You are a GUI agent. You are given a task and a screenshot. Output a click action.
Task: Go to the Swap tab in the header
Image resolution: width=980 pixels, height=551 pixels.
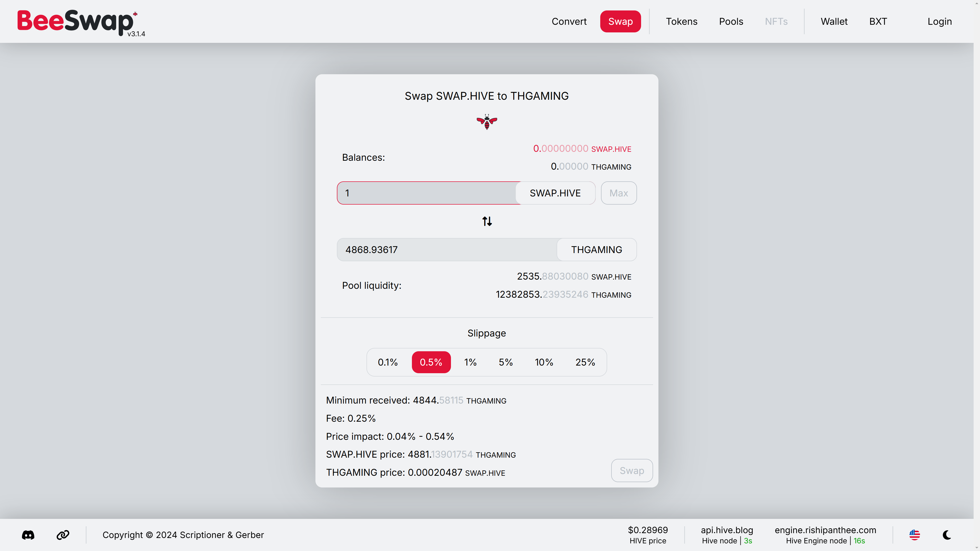pyautogui.click(x=620, y=21)
